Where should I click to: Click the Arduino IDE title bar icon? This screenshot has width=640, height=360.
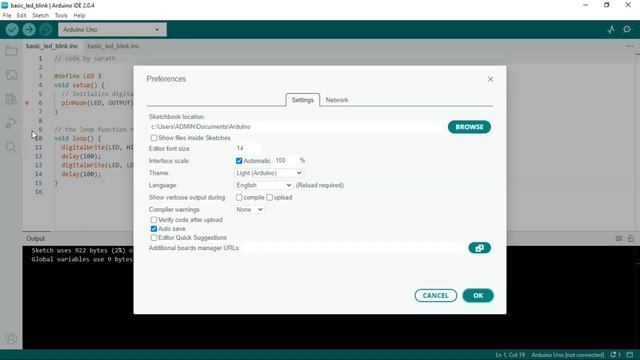[5, 5]
